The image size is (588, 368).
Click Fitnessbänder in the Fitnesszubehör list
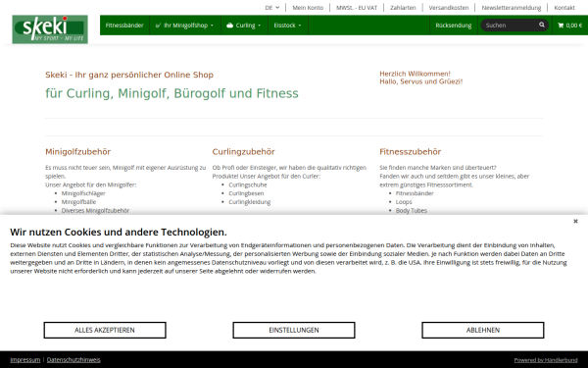[415, 193]
